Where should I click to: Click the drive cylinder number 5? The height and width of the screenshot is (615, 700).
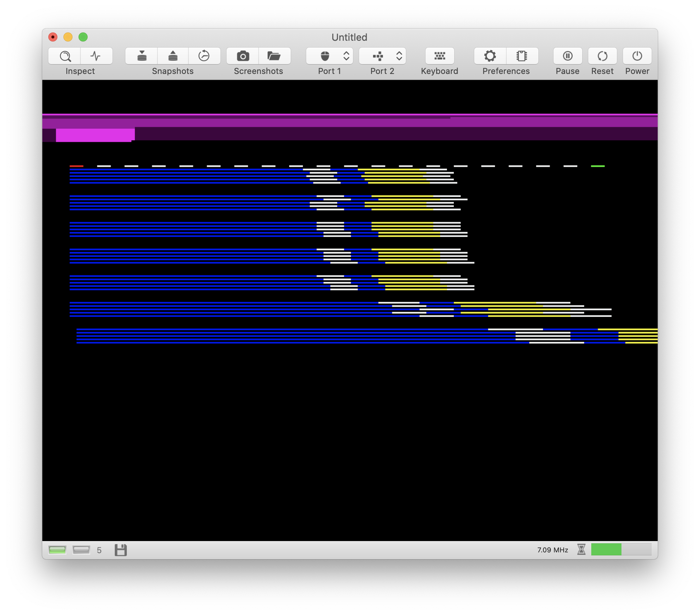click(99, 550)
